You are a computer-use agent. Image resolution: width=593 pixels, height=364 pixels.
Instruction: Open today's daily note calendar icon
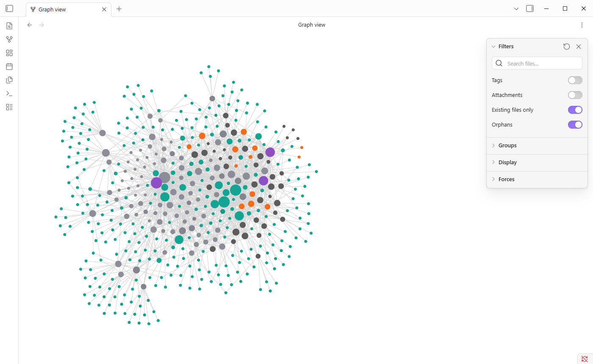9,66
